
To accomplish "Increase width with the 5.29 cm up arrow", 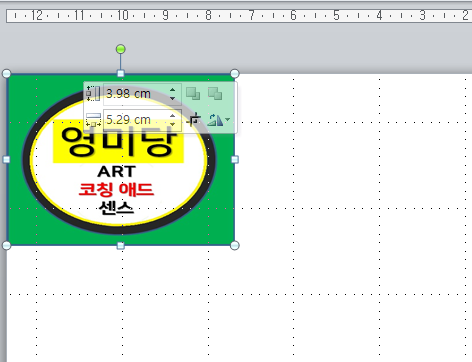I will point(172,116).
